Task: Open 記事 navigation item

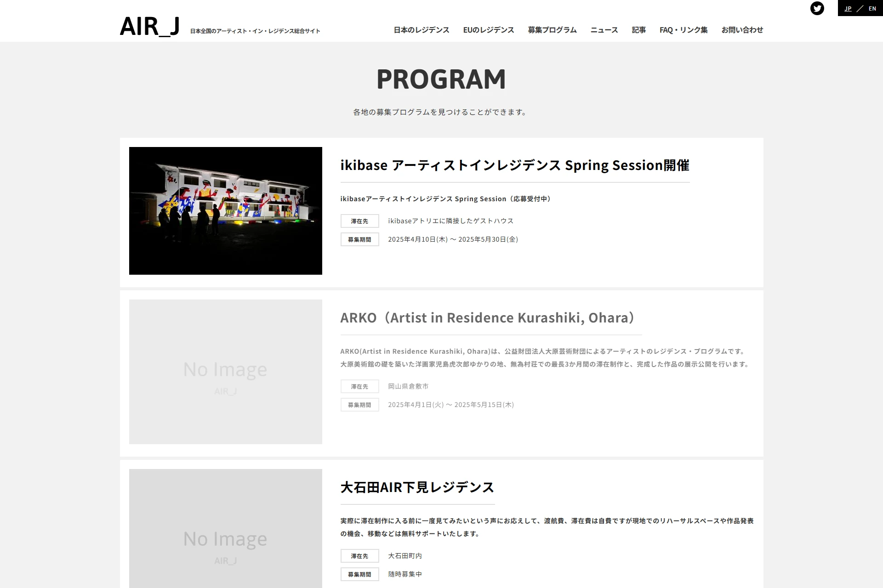Action: pos(638,30)
